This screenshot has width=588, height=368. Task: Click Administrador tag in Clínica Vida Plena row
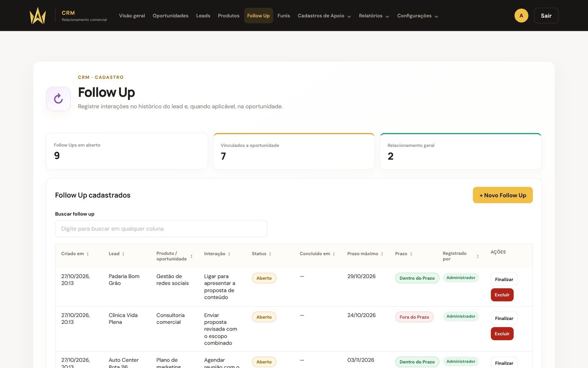(x=461, y=316)
